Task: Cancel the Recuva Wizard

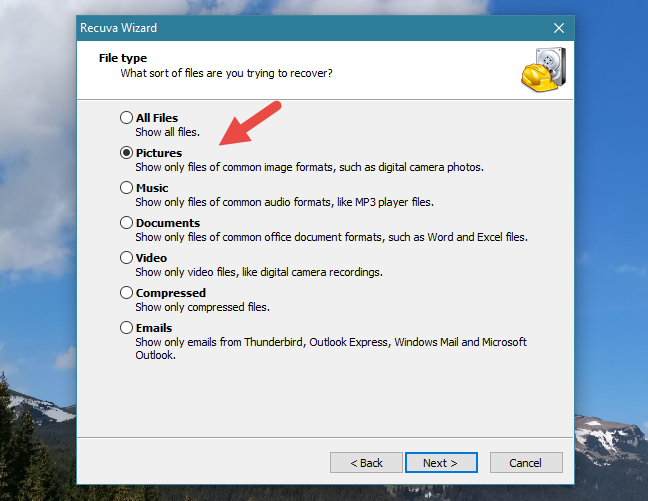Action: (x=526, y=463)
